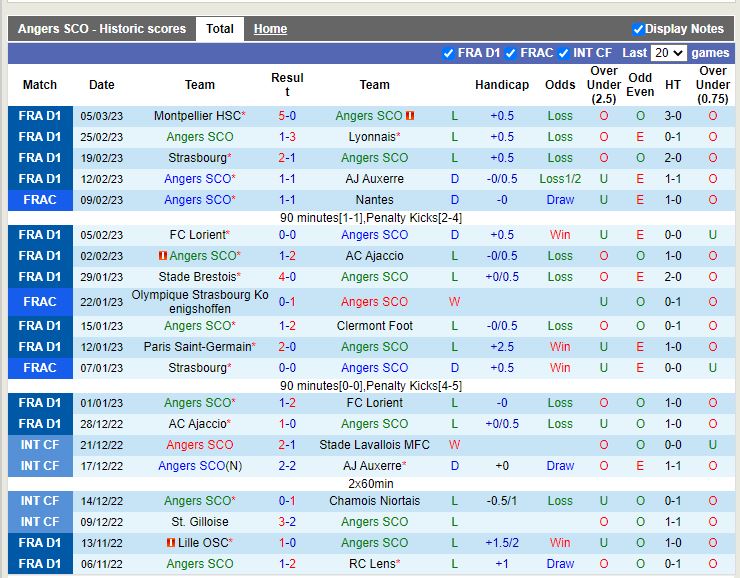Uncheck the FRAC competition filter

[x=511, y=53]
